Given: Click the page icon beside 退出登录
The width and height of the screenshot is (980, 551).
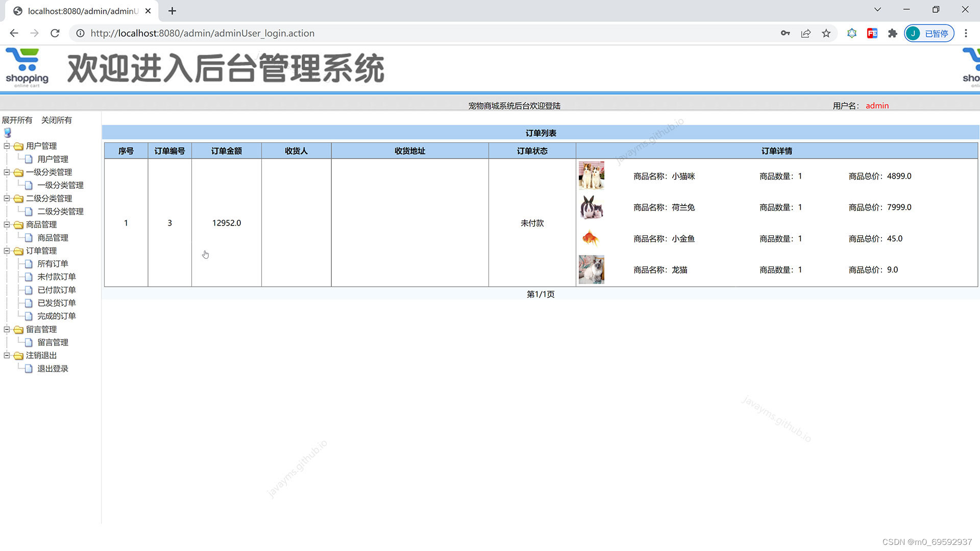Looking at the screenshot, I should click(x=29, y=368).
